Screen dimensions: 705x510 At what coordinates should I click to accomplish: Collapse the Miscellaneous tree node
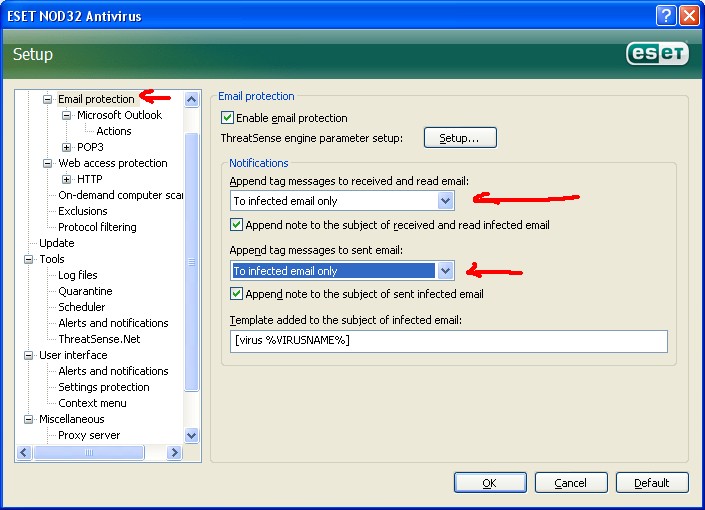[x=28, y=419]
